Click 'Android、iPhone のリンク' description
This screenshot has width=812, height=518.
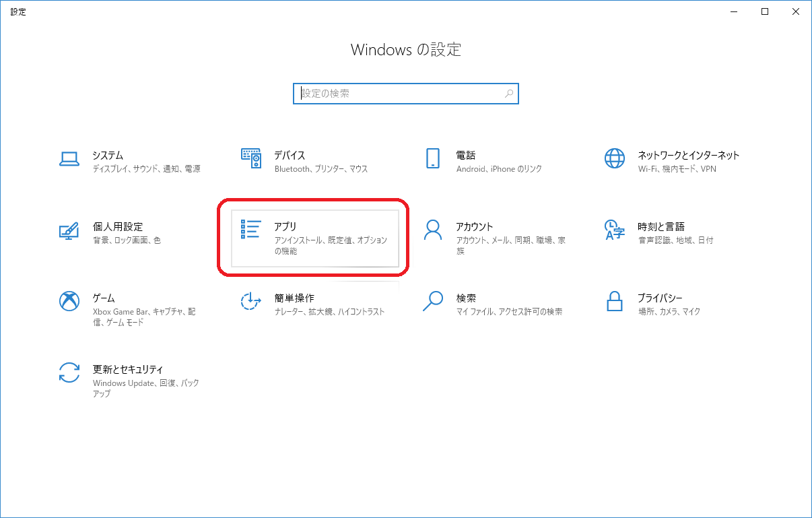pos(499,169)
